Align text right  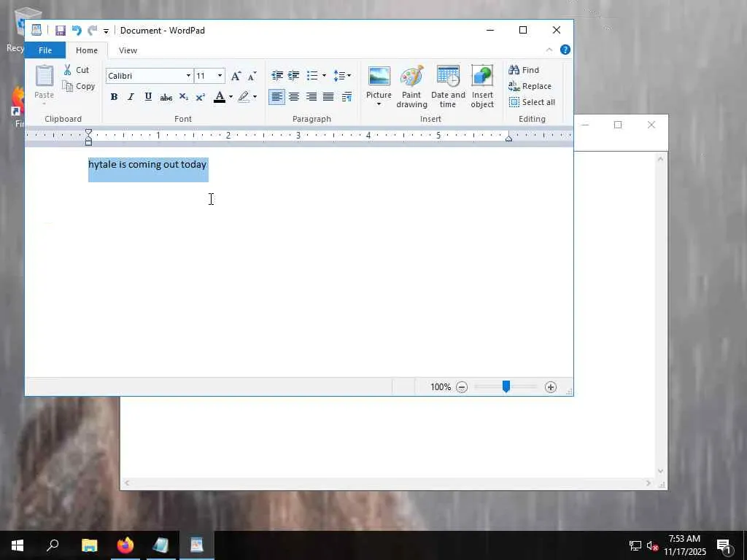(311, 97)
